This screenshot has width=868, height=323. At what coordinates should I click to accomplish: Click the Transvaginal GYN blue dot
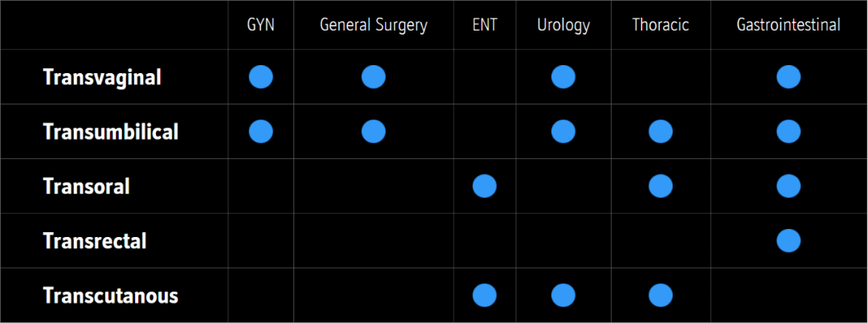click(x=260, y=77)
